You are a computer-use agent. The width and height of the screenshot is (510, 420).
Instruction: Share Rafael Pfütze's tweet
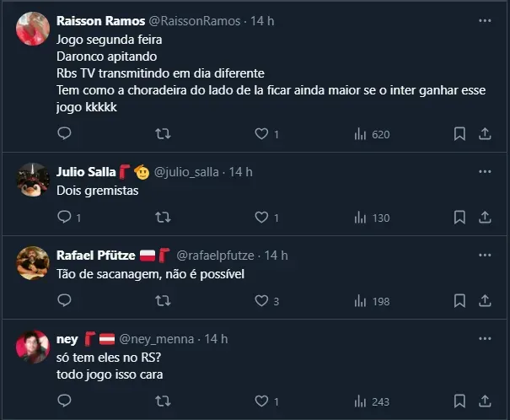click(486, 300)
